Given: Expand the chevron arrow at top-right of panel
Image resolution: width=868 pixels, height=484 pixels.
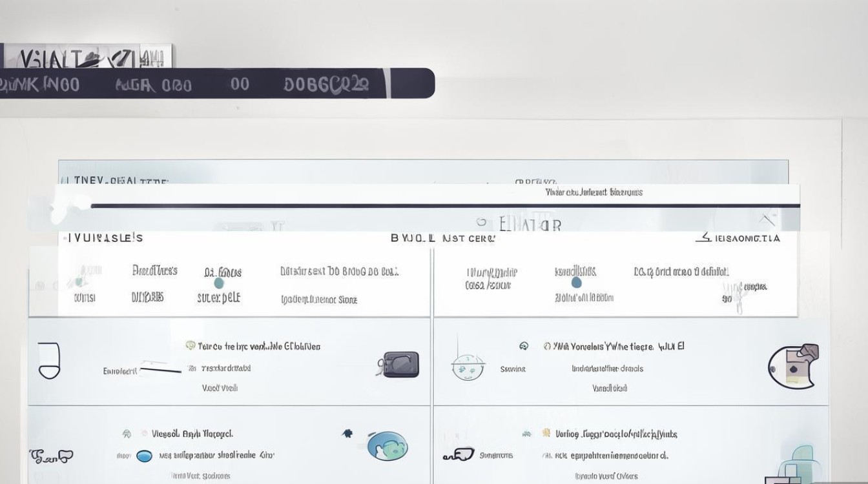Looking at the screenshot, I should tap(767, 220).
